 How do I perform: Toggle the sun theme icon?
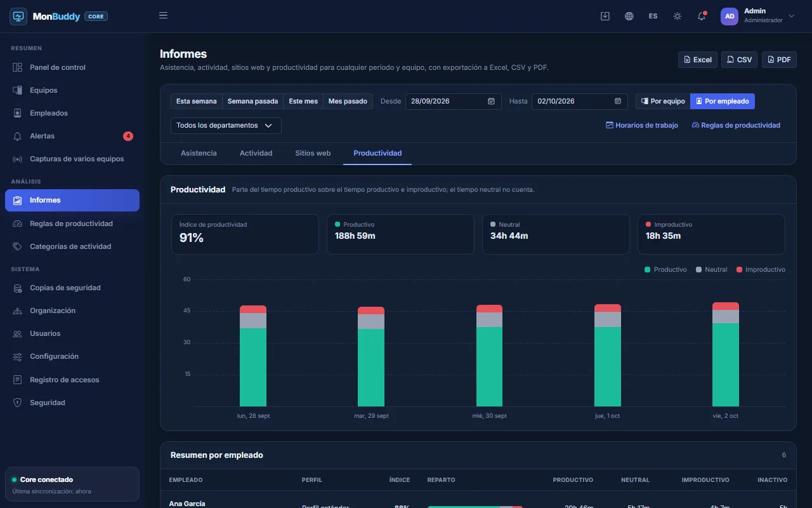point(678,17)
